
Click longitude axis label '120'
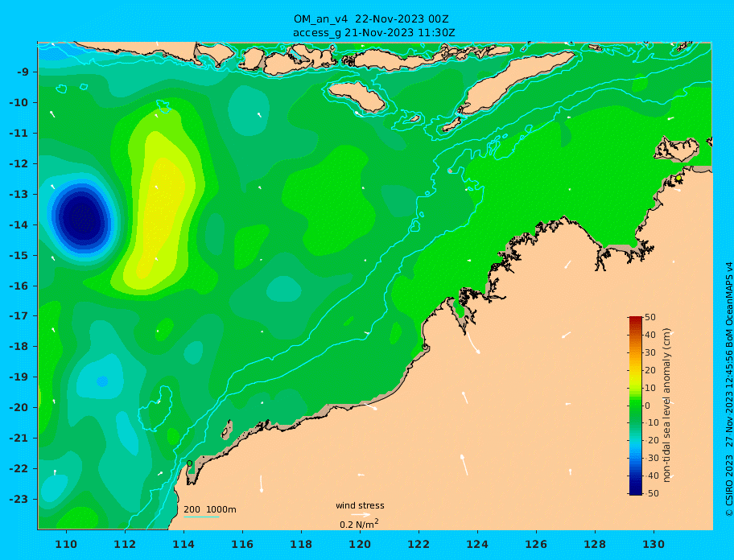[x=360, y=544]
